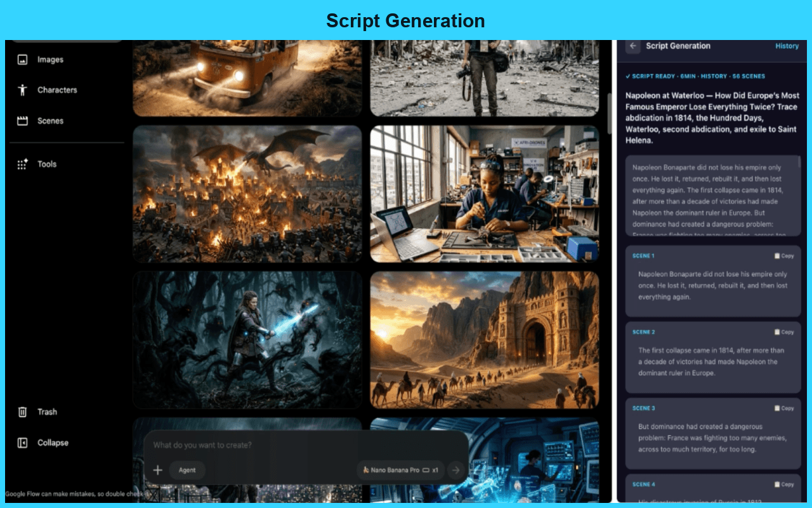The width and height of the screenshot is (812, 508).
Task: Open the Tools grid icon
Action: (22, 164)
